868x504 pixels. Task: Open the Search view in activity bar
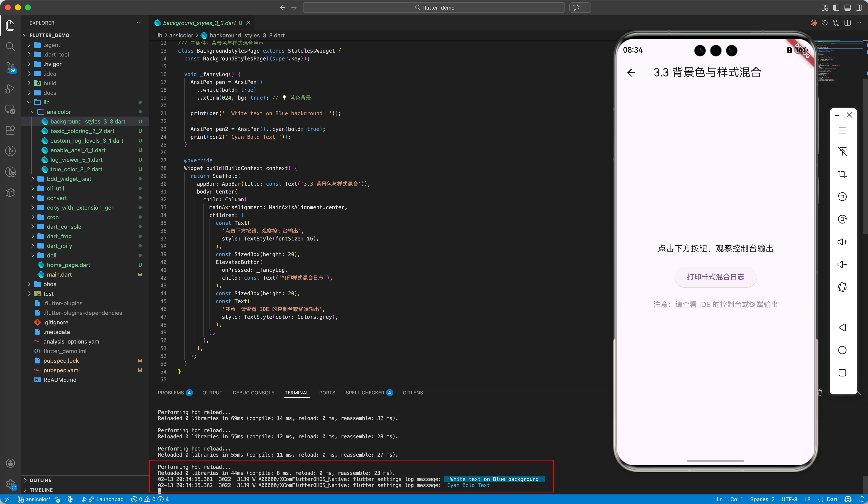click(x=10, y=47)
